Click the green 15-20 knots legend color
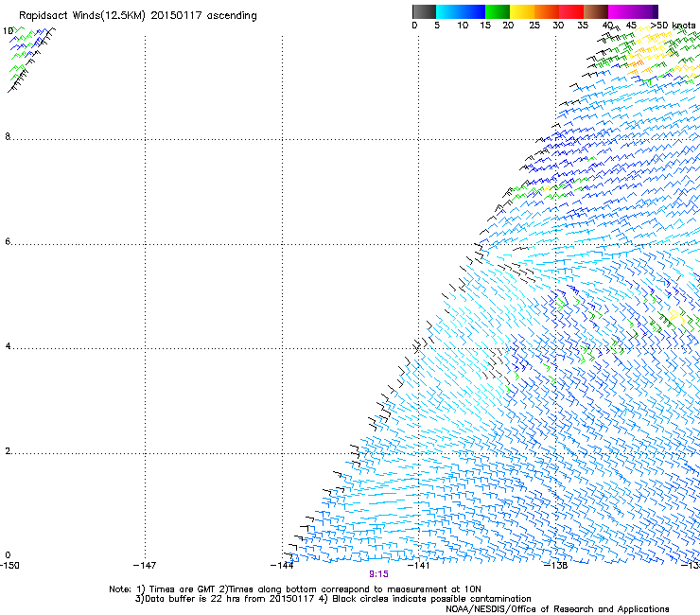The image size is (700, 615). pyautogui.click(x=498, y=11)
